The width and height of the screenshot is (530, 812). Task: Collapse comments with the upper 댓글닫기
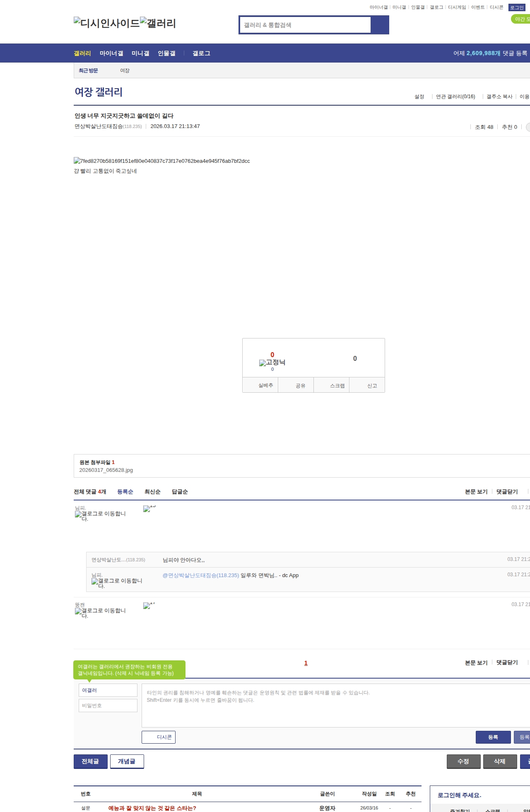[507, 492]
